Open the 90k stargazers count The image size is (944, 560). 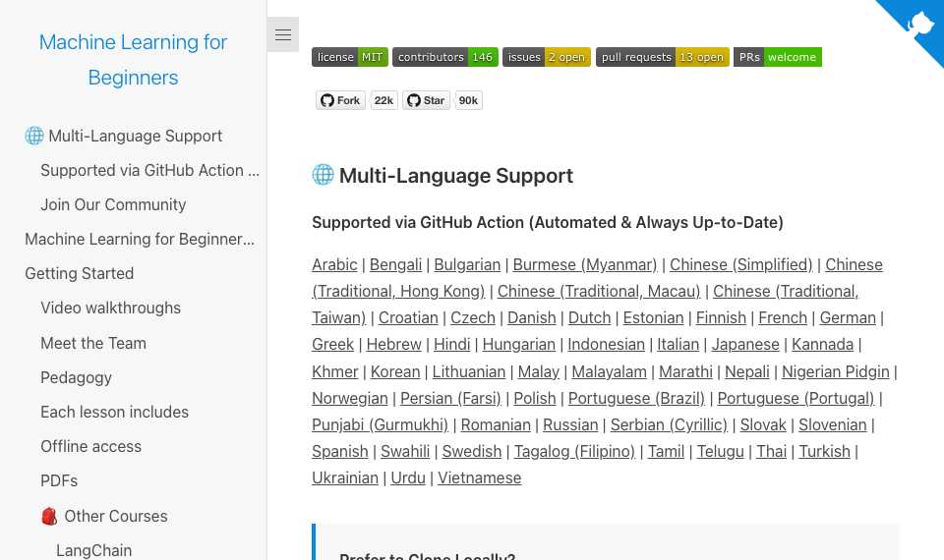click(468, 100)
